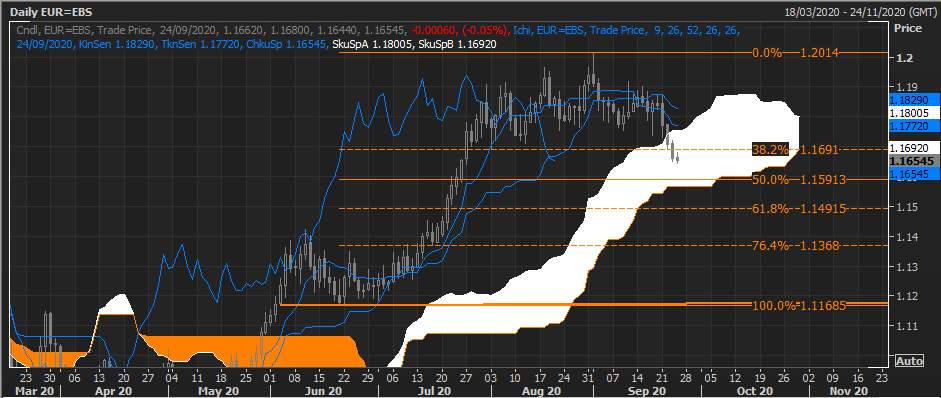Select the 100.0% 1.11685 Fibonacci label

(x=799, y=306)
